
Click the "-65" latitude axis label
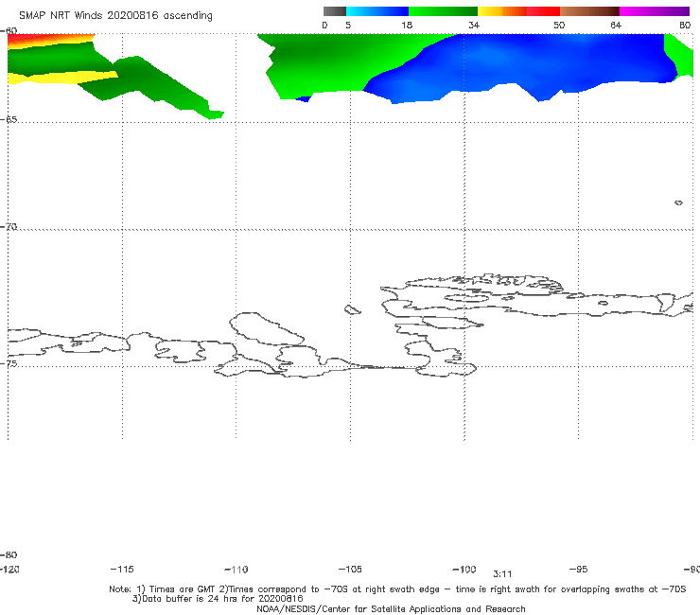pyautogui.click(x=9, y=120)
